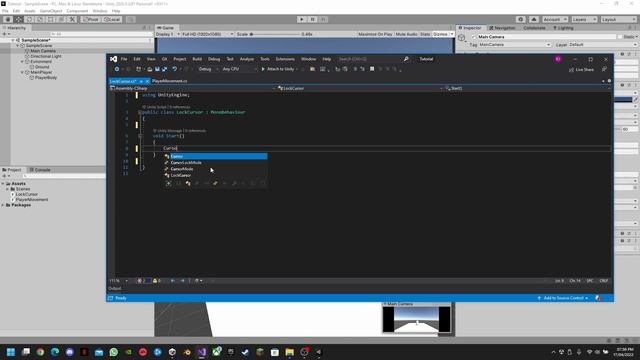Screen dimensions: 640x360
Task: Toggle the Static checkbox in Inspector
Action: click(620, 37)
